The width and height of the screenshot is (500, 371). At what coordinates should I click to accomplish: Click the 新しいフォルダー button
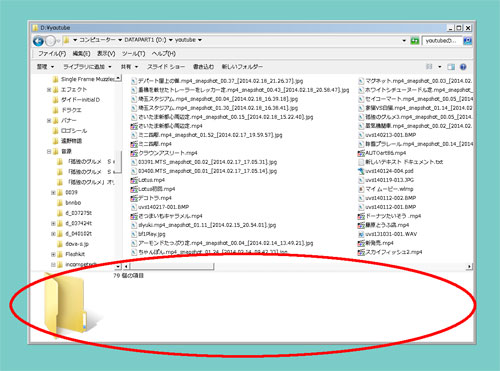pyautogui.click(x=242, y=67)
